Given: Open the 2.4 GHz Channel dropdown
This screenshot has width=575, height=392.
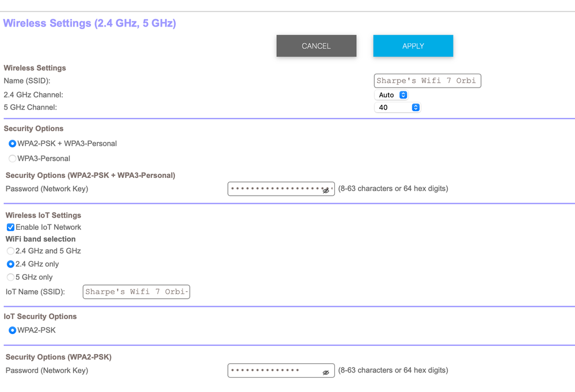Looking at the screenshot, I should coord(391,94).
